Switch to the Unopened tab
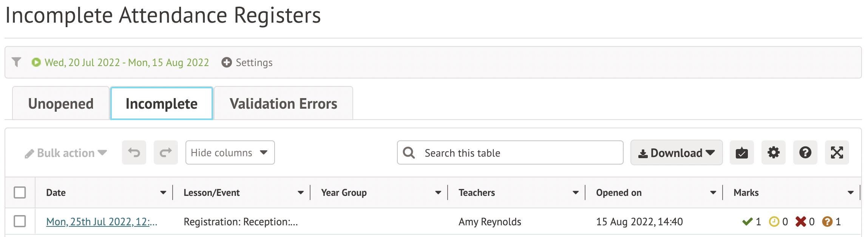 [61, 104]
